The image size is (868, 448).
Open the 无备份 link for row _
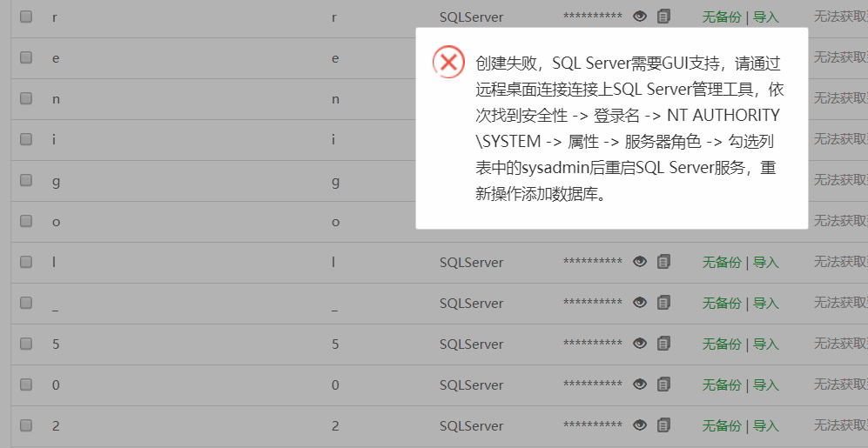point(722,303)
